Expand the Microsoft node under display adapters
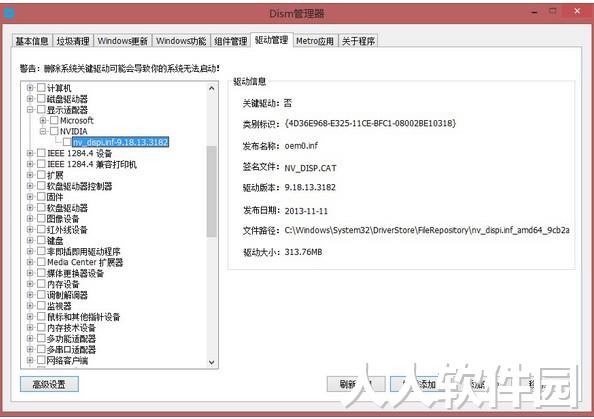Viewport: 594px width, 419px height. tap(43, 120)
